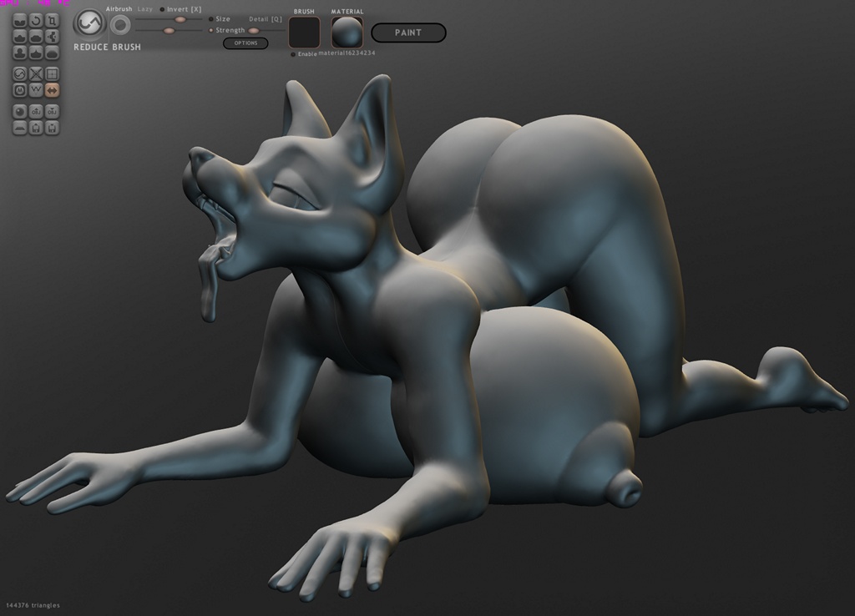The image size is (855, 616).
Task: Select the Smooth tool
Action: tap(52, 53)
